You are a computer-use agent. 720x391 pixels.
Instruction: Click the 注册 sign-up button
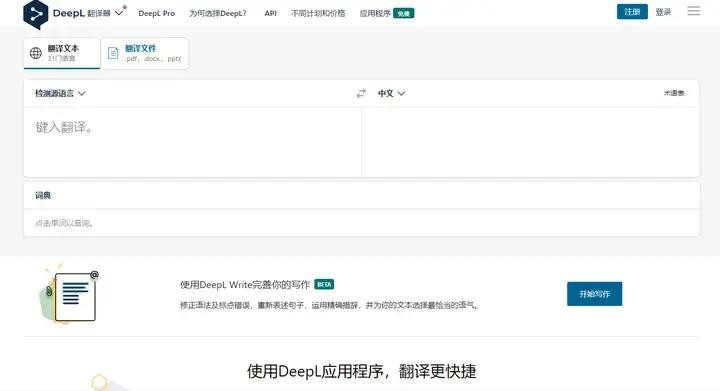(x=632, y=12)
